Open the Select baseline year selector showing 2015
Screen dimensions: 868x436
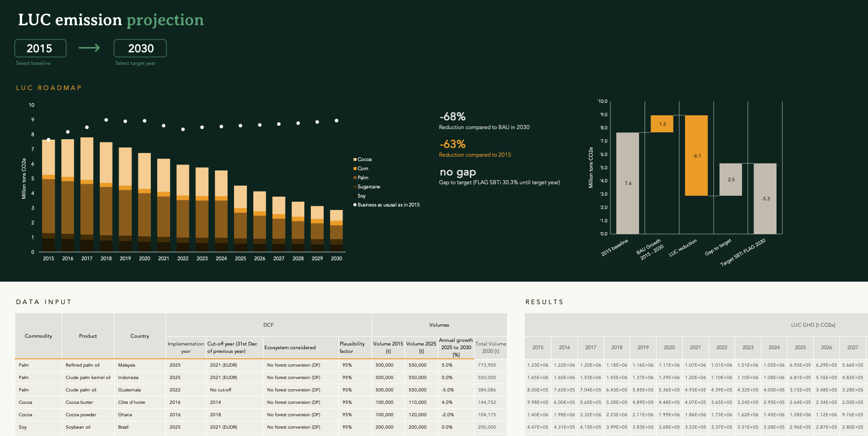[40, 48]
